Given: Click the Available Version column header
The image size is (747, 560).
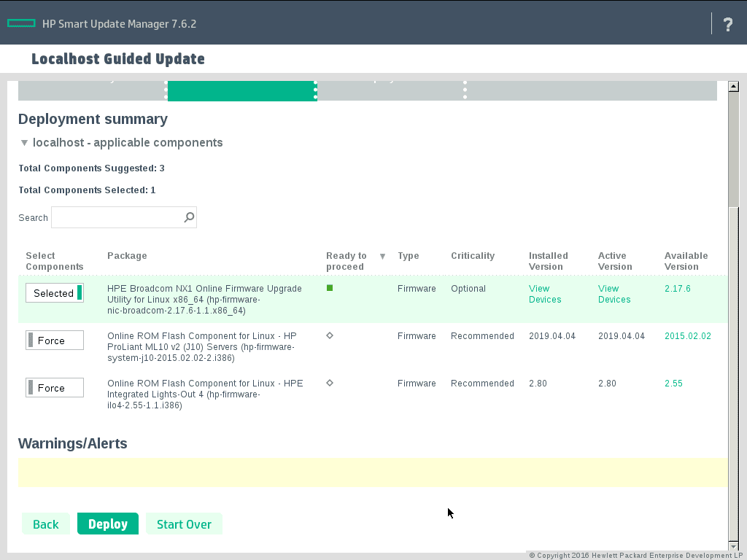Looking at the screenshot, I should tap(686, 261).
